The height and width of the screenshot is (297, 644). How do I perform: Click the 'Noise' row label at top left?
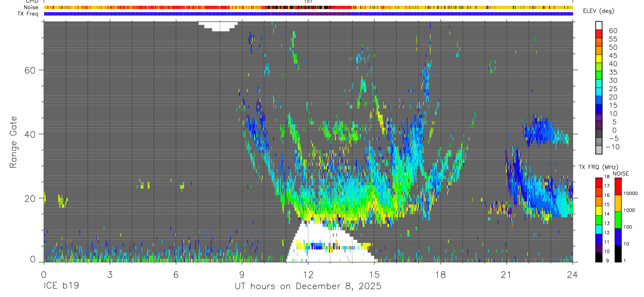[x=31, y=7]
